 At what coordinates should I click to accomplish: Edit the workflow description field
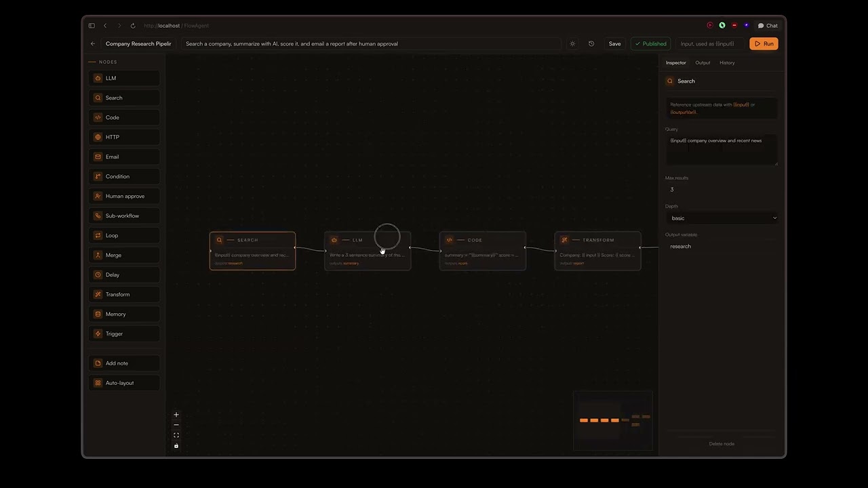372,43
